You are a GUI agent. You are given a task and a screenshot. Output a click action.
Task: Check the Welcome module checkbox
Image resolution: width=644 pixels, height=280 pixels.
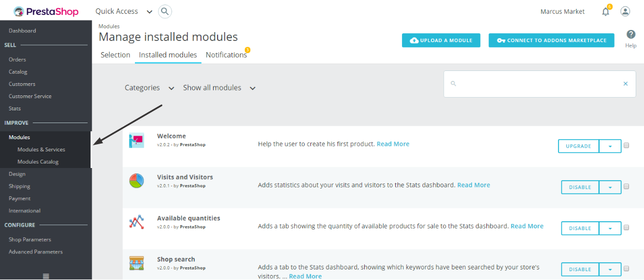(x=626, y=145)
